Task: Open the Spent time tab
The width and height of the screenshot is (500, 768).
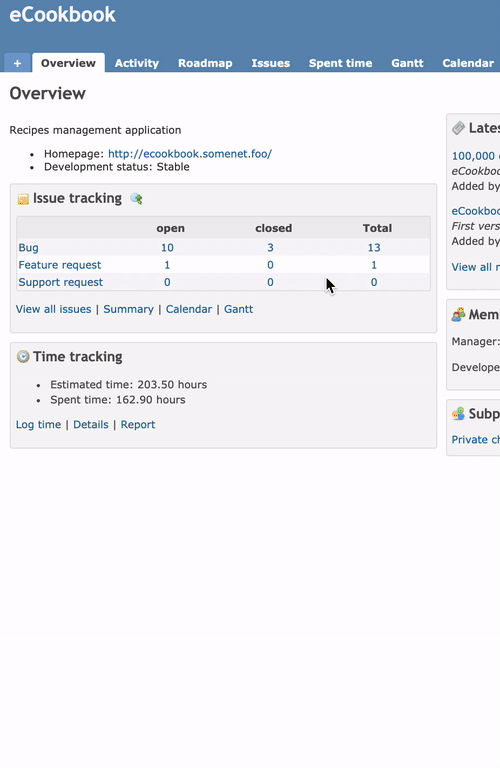Action: point(340,63)
